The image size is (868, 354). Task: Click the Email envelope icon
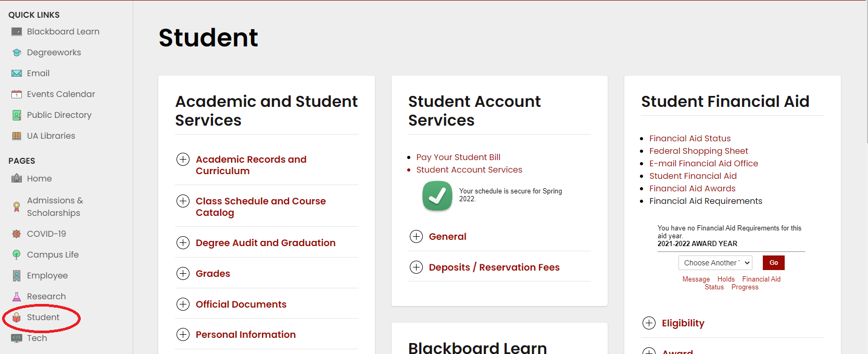[x=17, y=74]
